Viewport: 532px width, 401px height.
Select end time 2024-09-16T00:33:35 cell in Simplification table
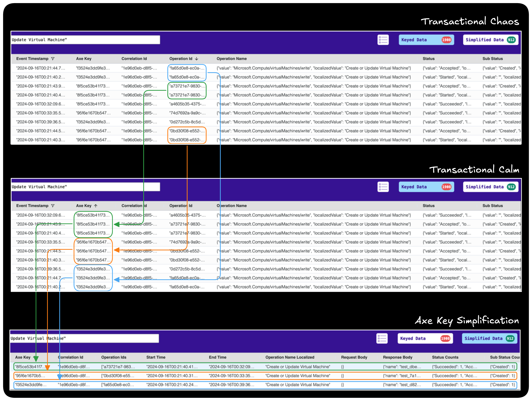click(232, 376)
